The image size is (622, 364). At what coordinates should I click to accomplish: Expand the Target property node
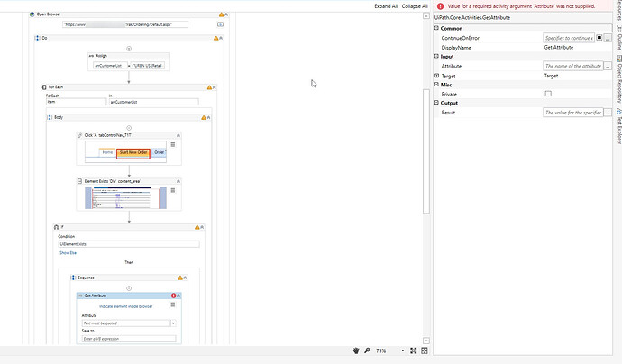point(436,76)
